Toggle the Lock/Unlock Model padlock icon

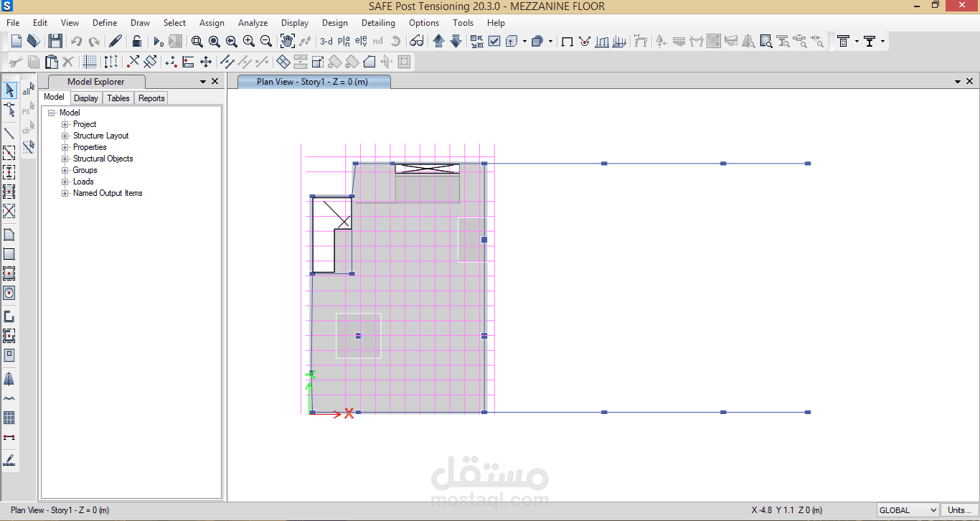click(136, 41)
